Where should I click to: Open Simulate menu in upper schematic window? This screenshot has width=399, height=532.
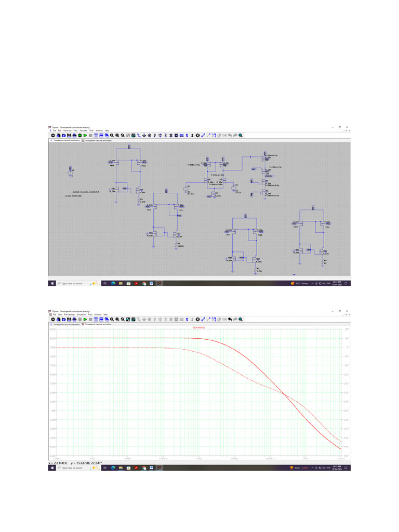[x=84, y=130]
